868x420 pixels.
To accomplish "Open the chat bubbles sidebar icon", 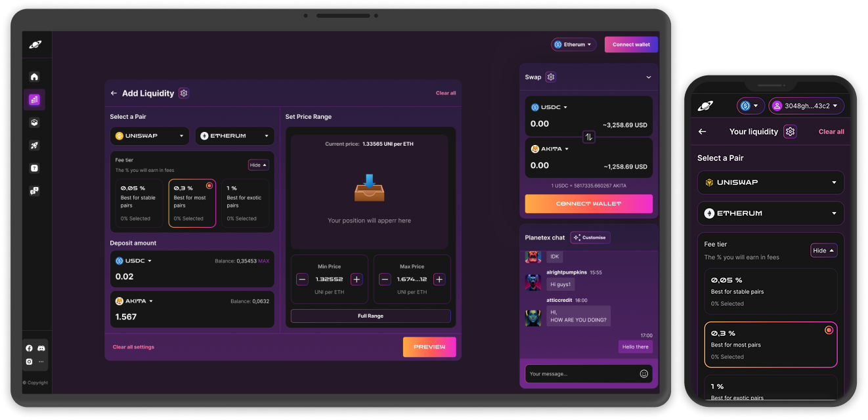I will pyautogui.click(x=34, y=191).
